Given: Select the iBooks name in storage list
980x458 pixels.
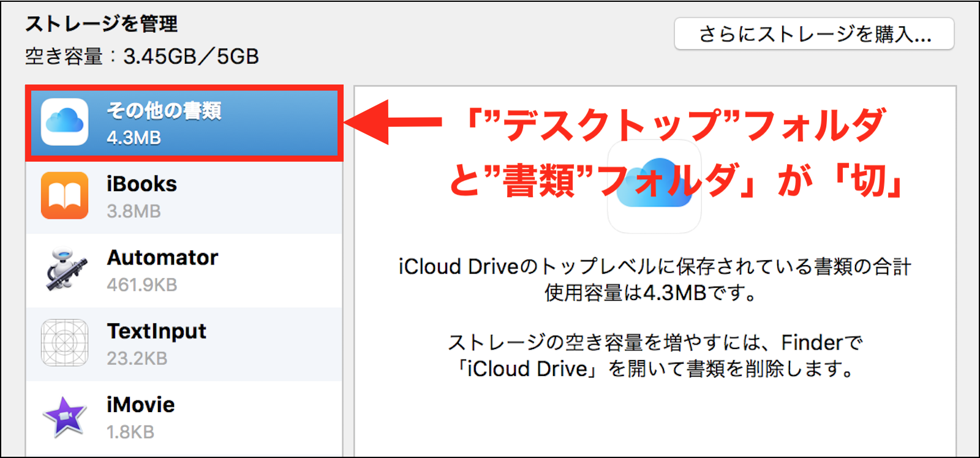Looking at the screenshot, I should coord(141,184).
